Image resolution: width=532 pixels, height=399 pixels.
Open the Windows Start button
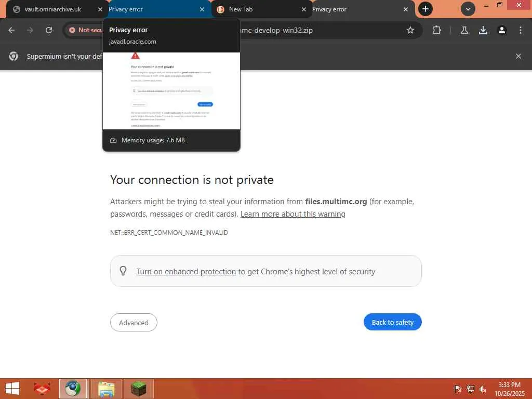click(12, 389)
